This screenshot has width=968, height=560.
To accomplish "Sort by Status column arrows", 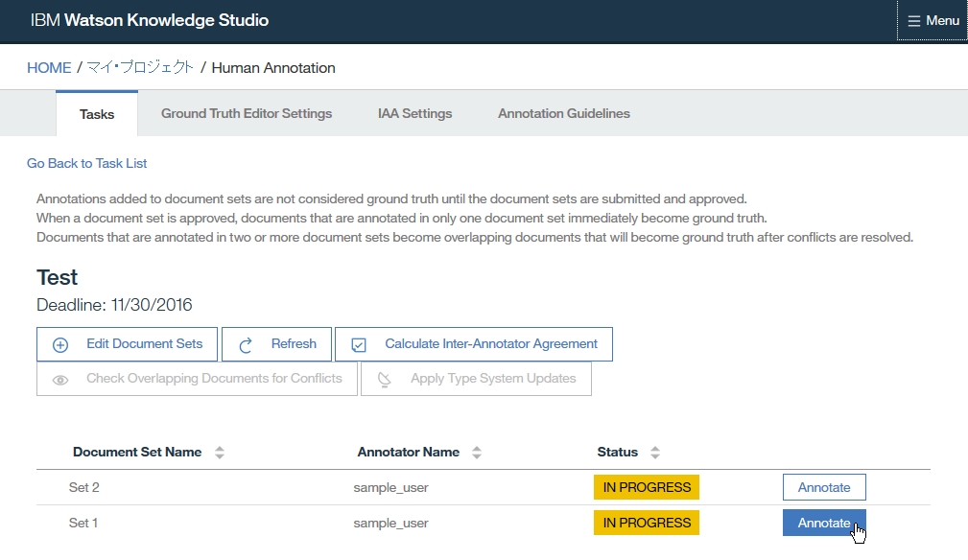I will (x=655, y=453).
